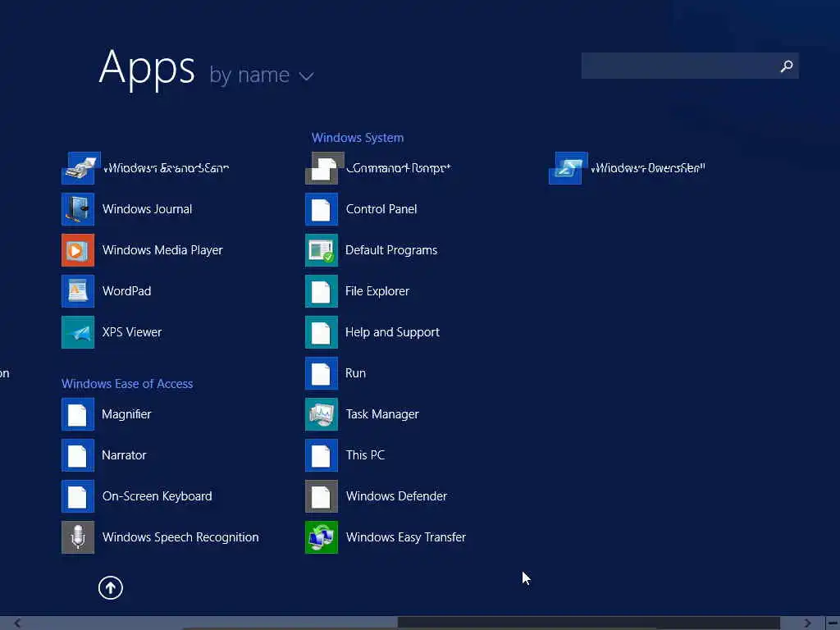
Task: Start the Windows Speech Recognition microphone icon
Action: (78, 537)
